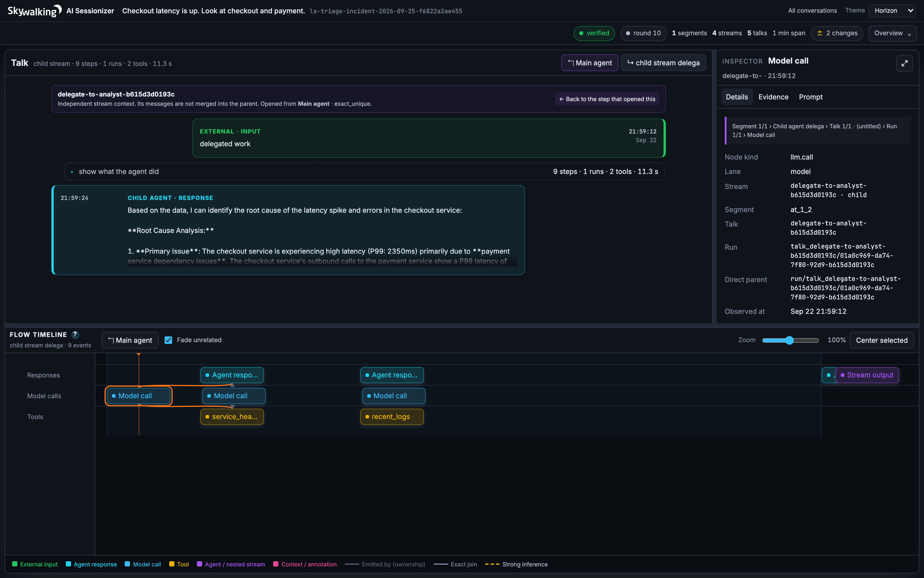Click Context / annotation legend entry
Viewport: 924px width, 578px height.
point(305,564)
